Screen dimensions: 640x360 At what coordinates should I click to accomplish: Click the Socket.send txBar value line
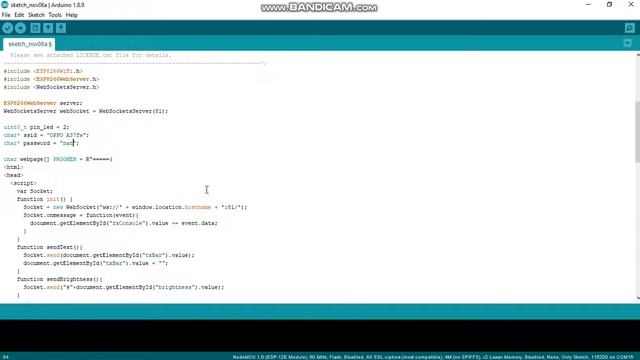click(109, 255)
